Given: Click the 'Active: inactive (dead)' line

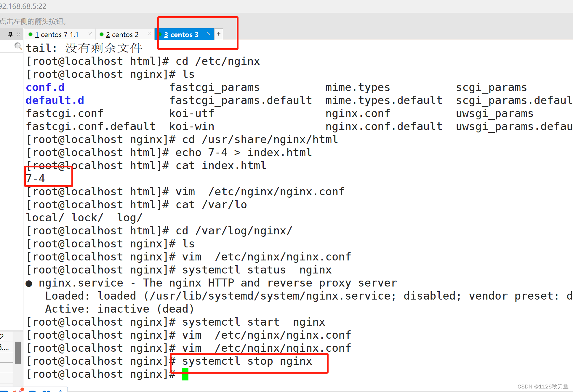Looking at the screenshot, I should tap(120, 309).
